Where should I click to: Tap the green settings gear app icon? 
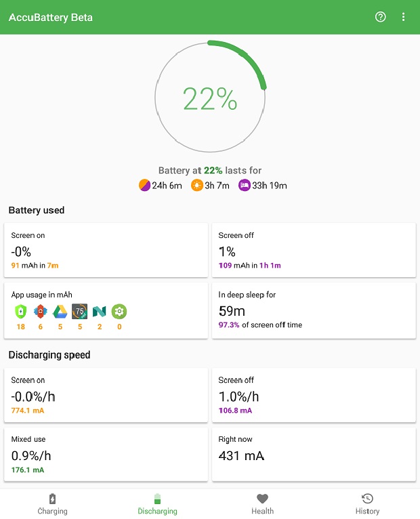[x=119, y=312]
